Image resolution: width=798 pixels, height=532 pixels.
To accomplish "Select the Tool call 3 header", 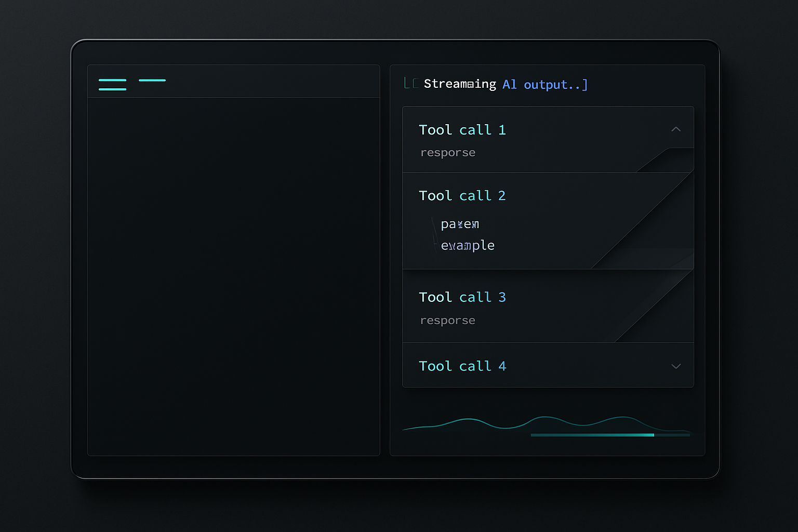I will 462,297.
